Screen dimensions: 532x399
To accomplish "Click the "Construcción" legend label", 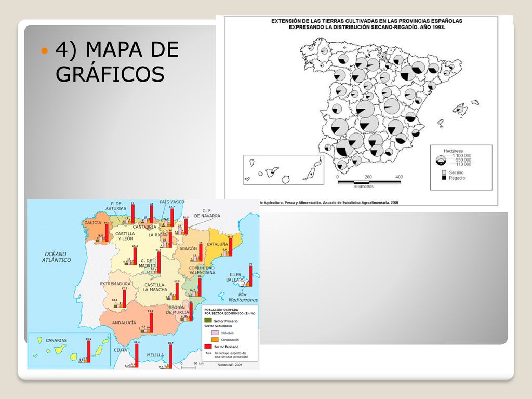I will [230, 340].
